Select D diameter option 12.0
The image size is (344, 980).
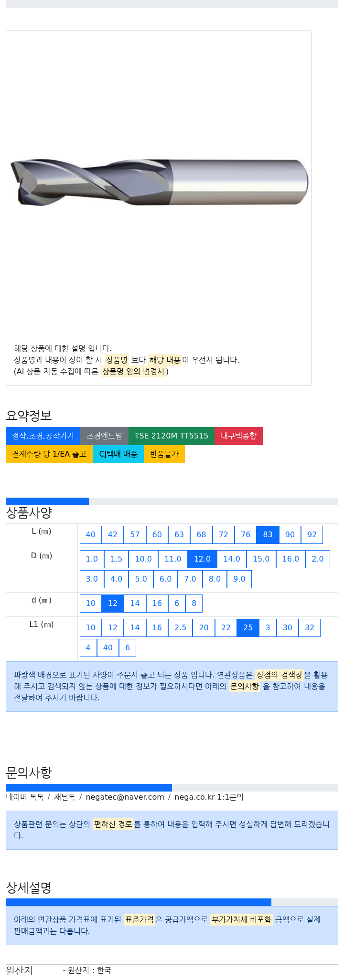202,559
